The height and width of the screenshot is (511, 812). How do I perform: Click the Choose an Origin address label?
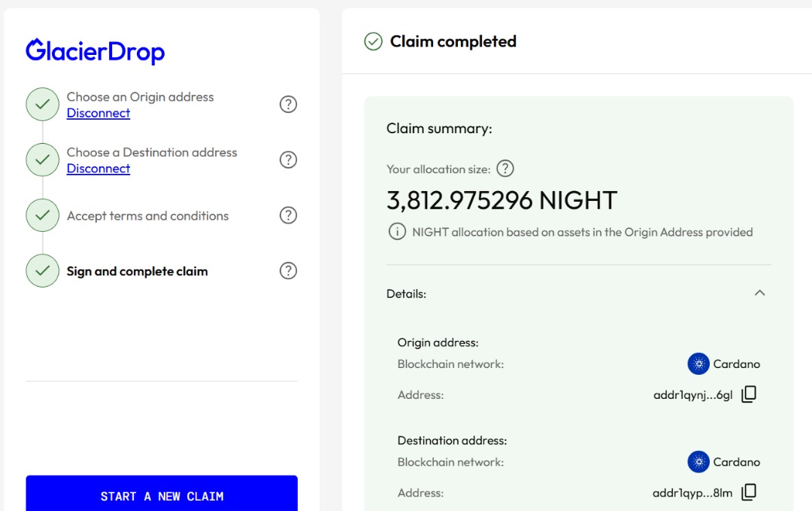[141, 97]
